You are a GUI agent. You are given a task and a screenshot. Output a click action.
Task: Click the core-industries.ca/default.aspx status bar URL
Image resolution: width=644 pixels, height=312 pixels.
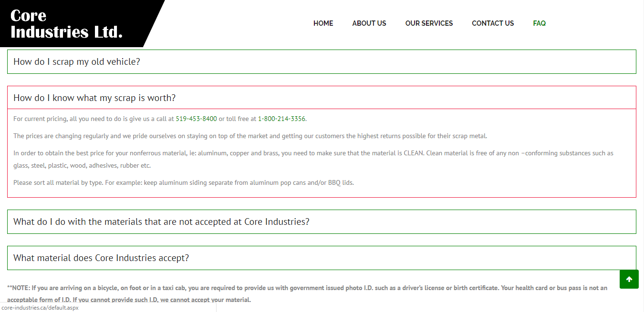[40, 308]
